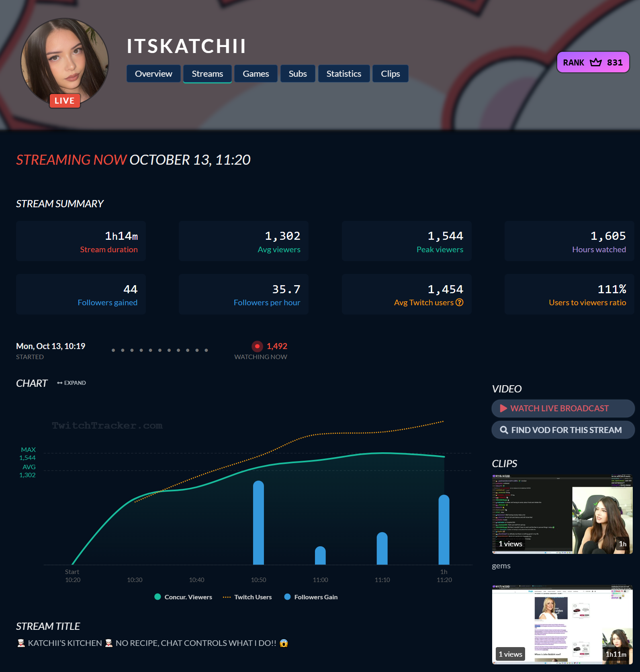Go to the Subs tab

click(298, 74)
